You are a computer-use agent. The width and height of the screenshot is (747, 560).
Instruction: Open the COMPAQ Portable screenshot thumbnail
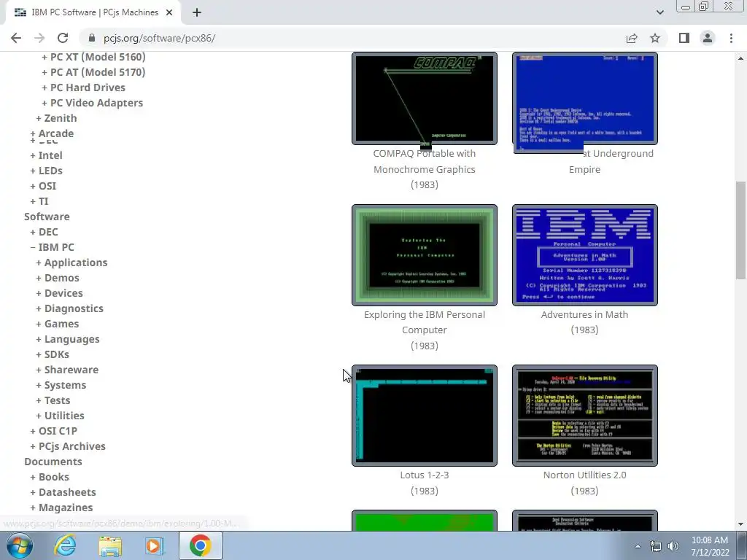[x=425, y=98]
